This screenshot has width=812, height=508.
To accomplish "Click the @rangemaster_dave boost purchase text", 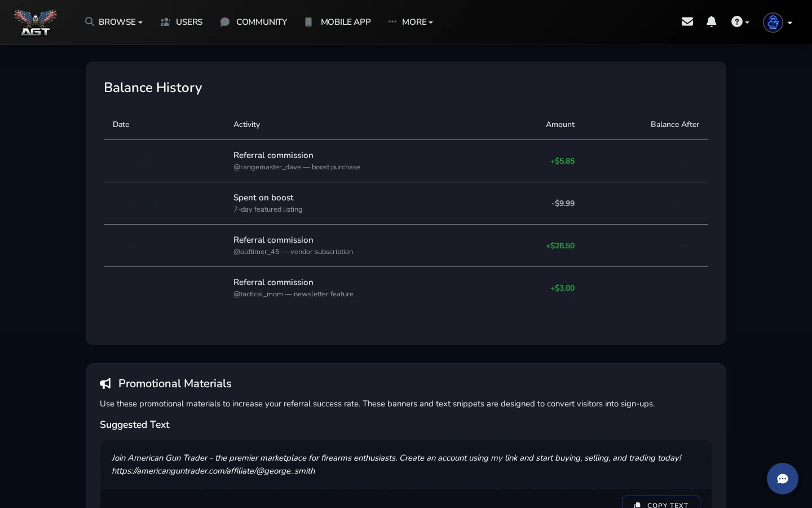I will (297, 167).
